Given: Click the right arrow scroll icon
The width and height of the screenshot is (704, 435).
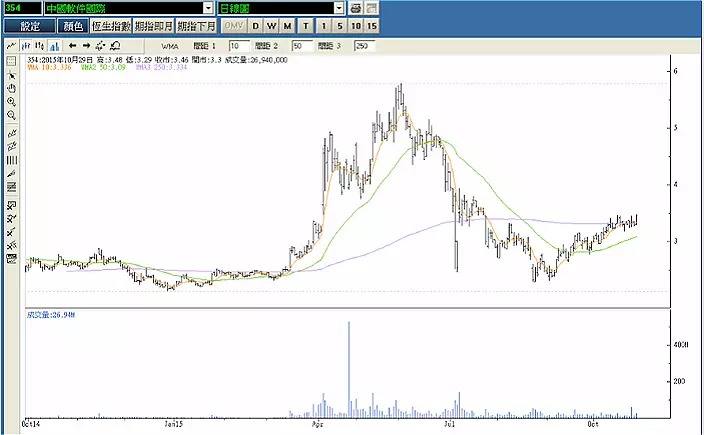Looking at the screenshot, I should click(x=87, y=46).
